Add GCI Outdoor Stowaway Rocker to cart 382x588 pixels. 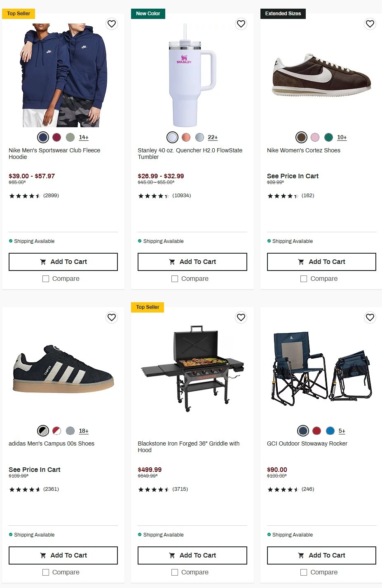321,555
